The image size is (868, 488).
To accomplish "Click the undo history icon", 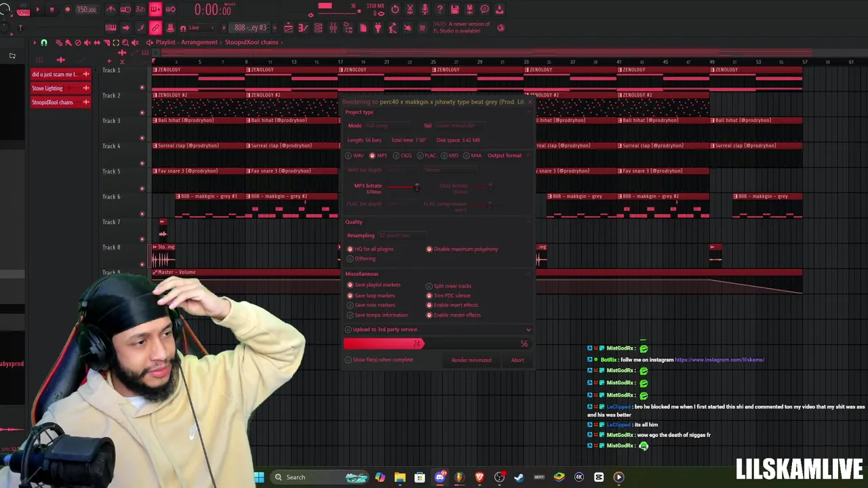I will point(395,9).
